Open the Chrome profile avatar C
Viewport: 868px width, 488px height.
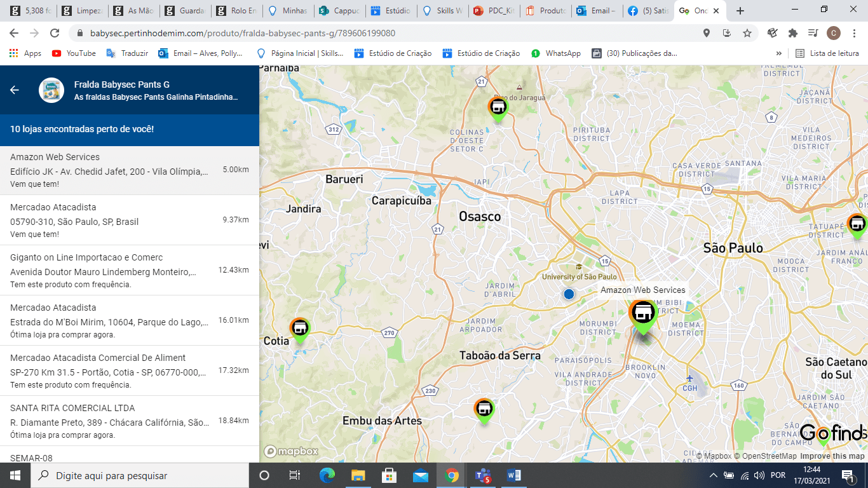point(834,33)
